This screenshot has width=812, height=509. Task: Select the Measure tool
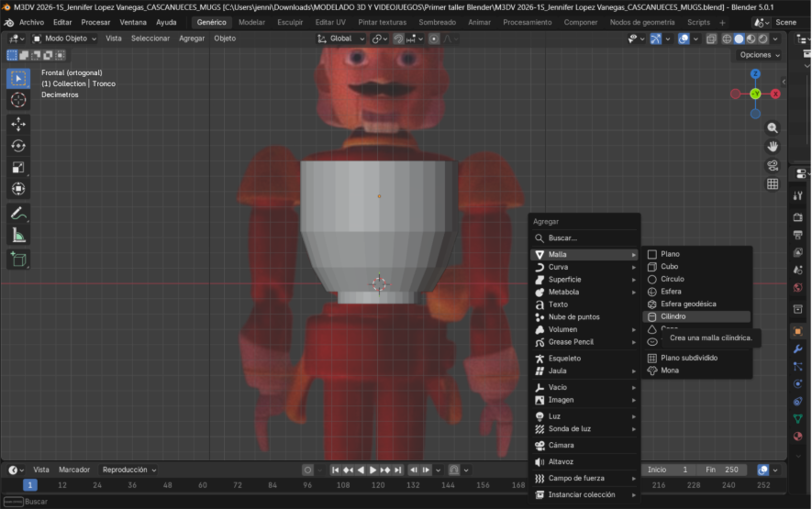[18, 235]
